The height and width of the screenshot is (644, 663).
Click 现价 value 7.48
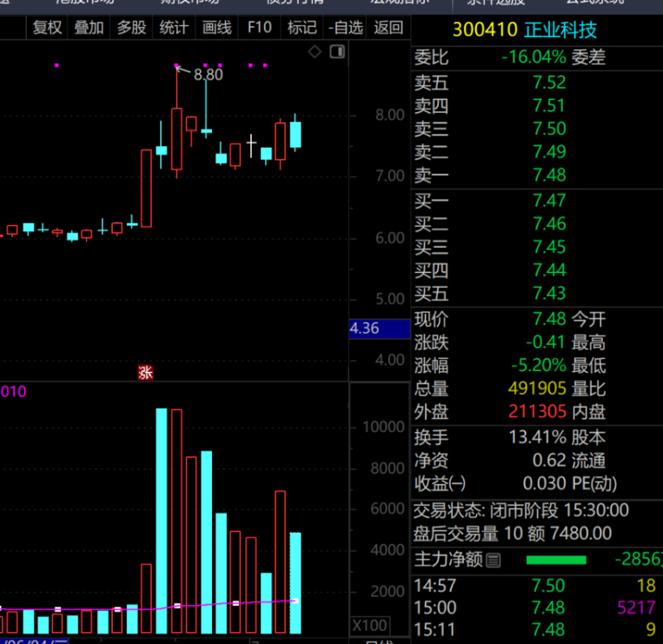pos(549,319)
